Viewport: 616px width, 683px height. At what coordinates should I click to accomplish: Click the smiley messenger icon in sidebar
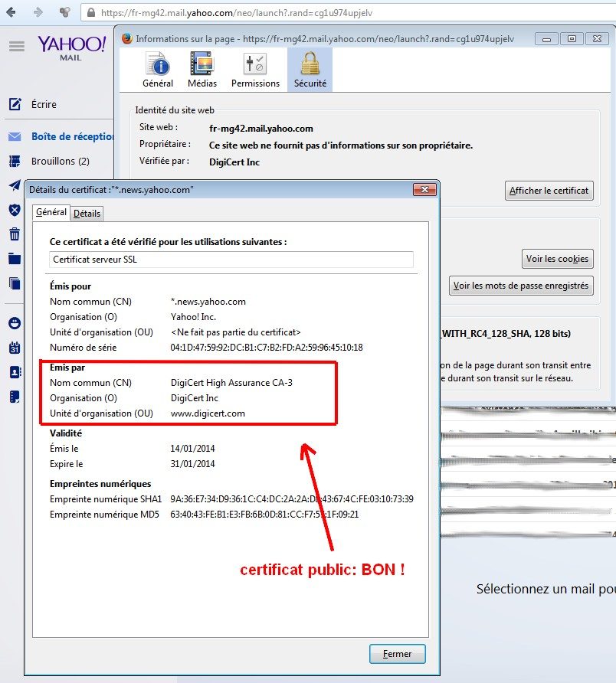(15, 323)
